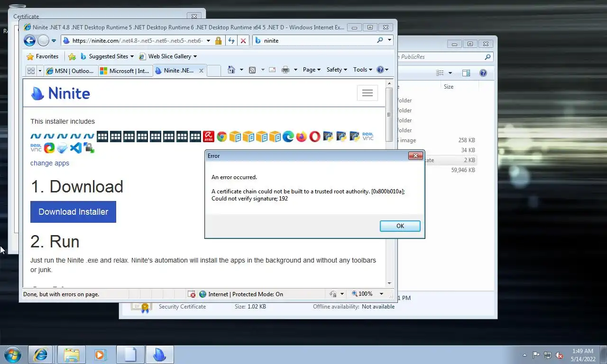Click the blue Edge app icon
Image resolution: width=607 pixels, height=364 pixels.
288,137
